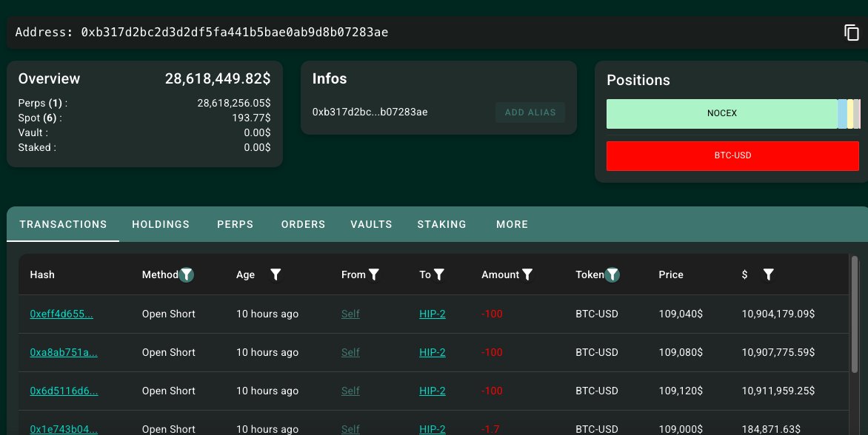Viewport: 868px width, 435px height.
Task: Open the Method column filter
Action: [187, 274]
